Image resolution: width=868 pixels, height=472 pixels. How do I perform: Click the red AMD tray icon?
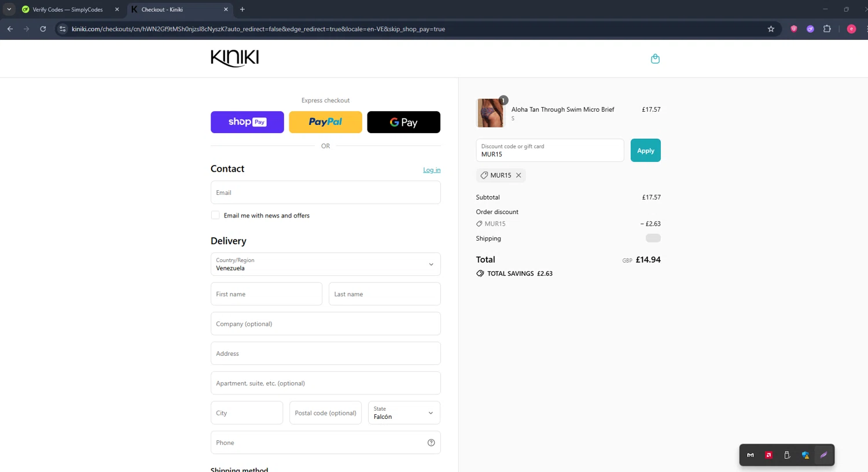[768, 455]
